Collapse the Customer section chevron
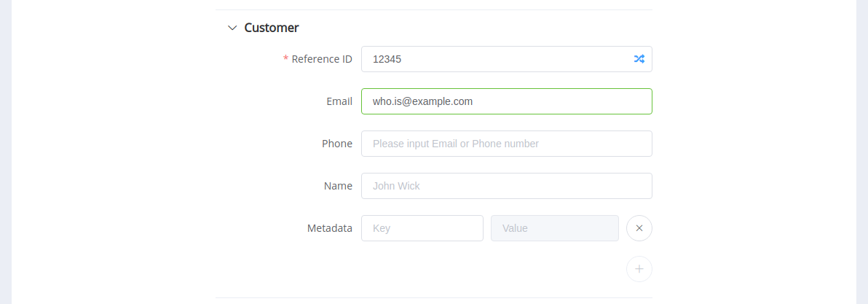Viewport: 868px width, 304px height. (232, 28)
